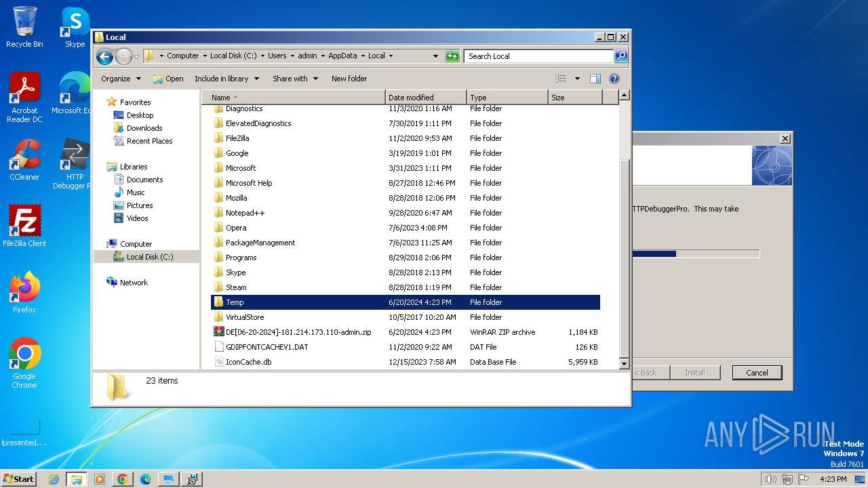Viewport: 868px width, 488px height.
Task: Click the Chrome icon in the taskbar
Action: [123, 479]
